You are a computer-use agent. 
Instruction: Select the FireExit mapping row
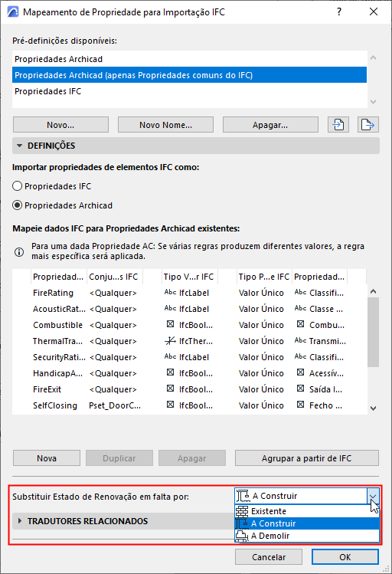189,389
